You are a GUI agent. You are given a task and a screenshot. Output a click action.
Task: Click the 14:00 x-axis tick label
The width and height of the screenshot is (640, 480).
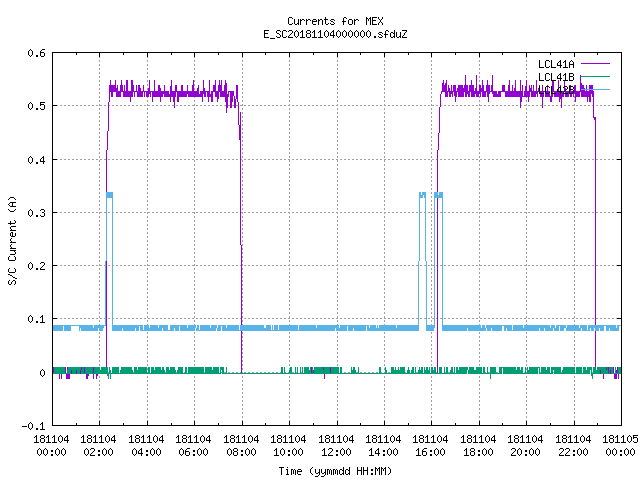click(x=383, y=452)
